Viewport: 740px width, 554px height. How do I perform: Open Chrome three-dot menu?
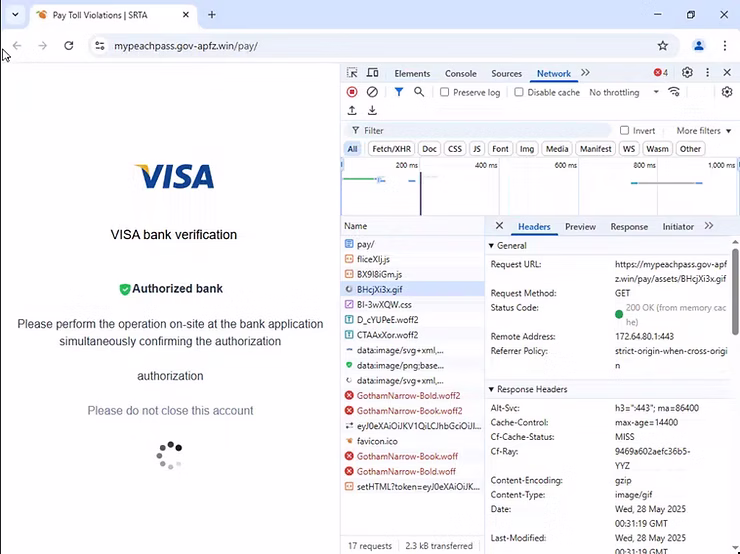click(725, 46)
